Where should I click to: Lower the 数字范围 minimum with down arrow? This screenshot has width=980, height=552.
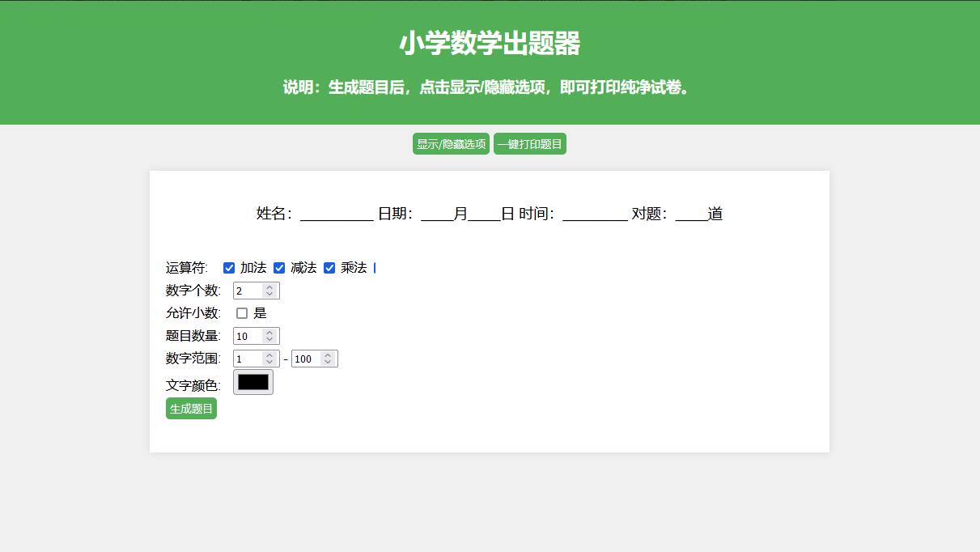tap(269, 363)
